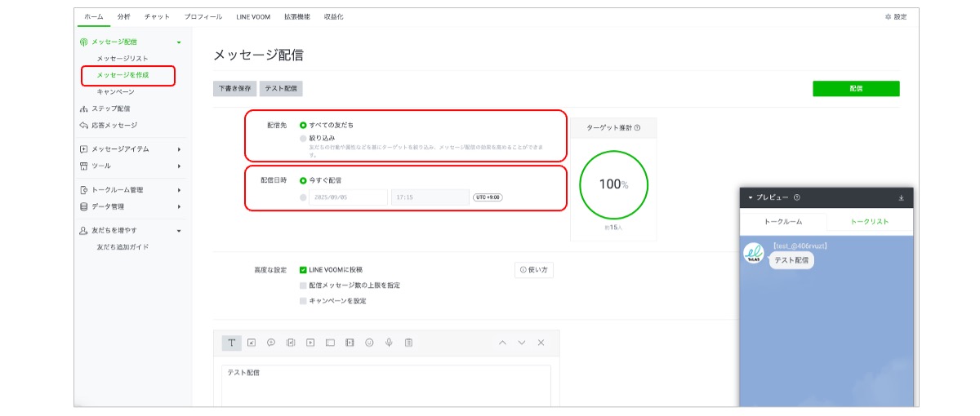This screenshot has width=980, height=416.
Task: Switch to the 分析 tab
Action: coord(123,16)
